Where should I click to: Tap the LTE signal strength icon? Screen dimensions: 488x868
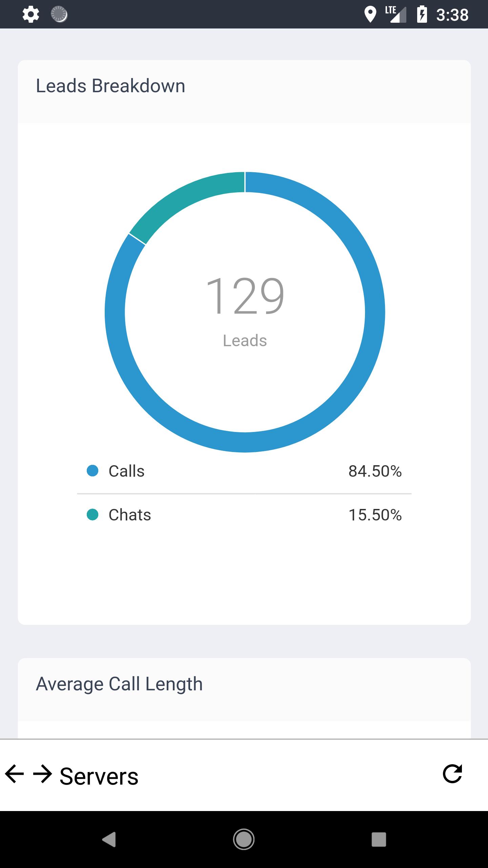[396, 15]
